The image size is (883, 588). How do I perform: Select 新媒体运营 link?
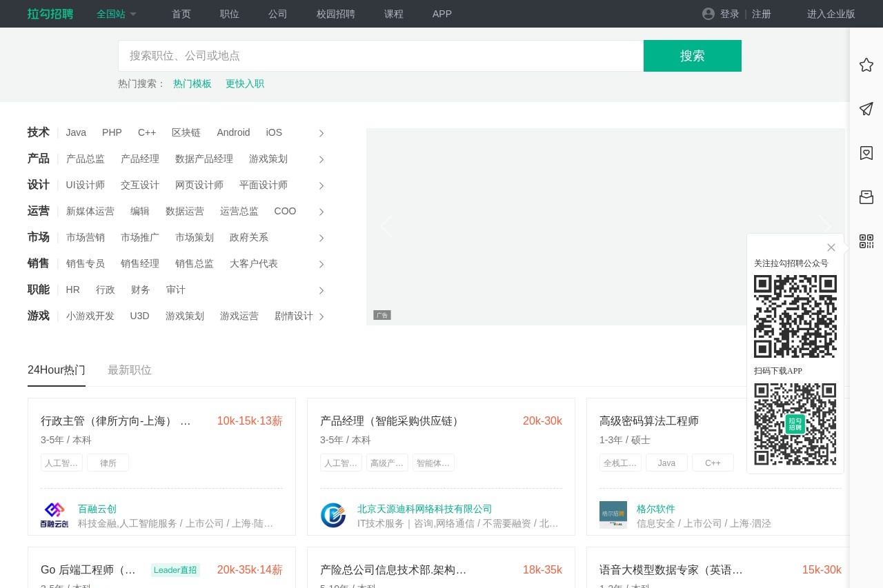(90, 211)
